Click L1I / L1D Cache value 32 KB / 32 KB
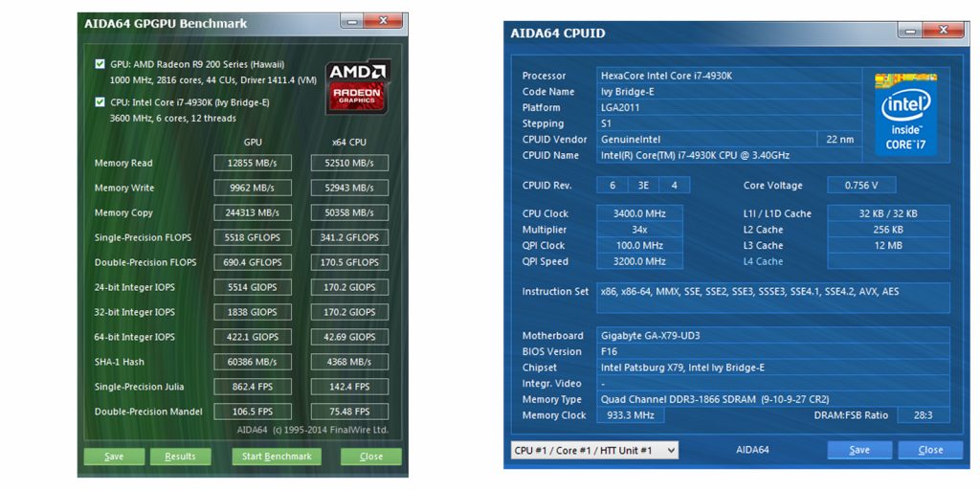The image size is (980, 490). [889, 213]
